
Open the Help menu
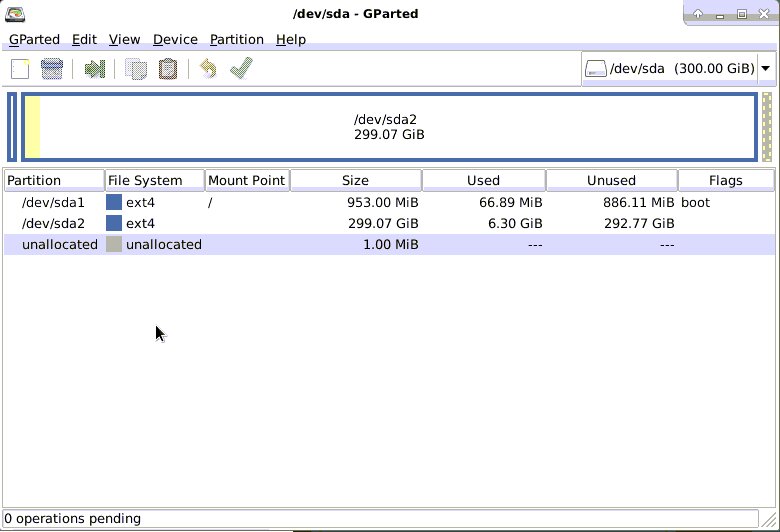point(291,39)
